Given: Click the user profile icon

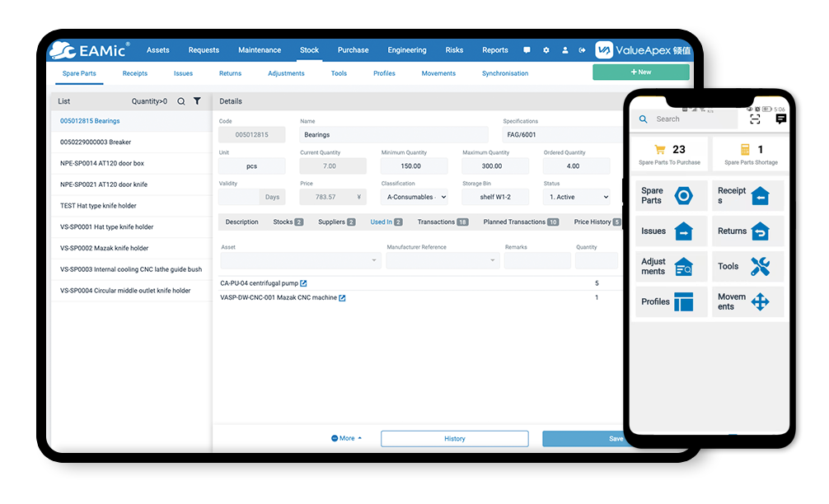Looking at the screenshot, I should click(x=564, y=50).
